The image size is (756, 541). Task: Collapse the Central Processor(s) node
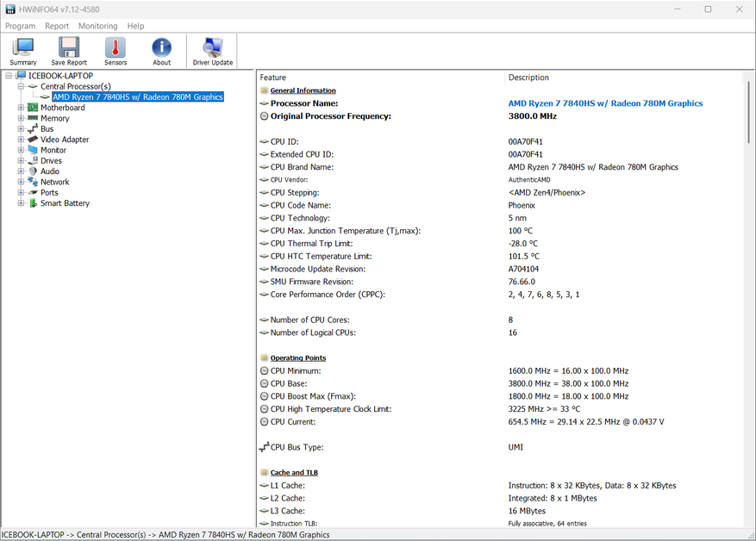coord(22,87)
